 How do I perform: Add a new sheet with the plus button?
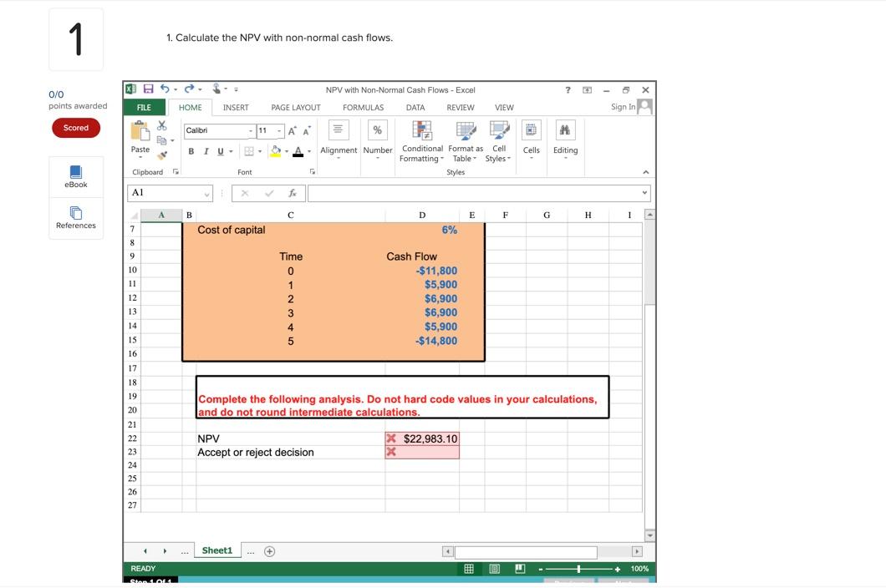point(267,550)
